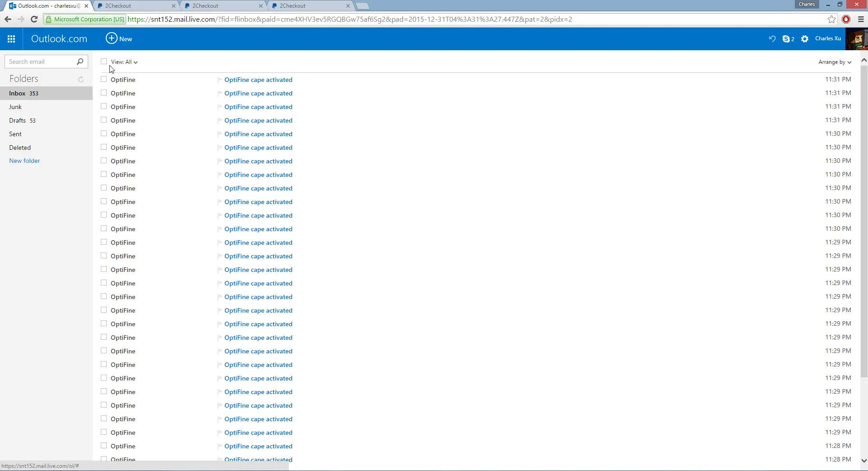
Task: Go forward in the browser
Action: [21, 19]
